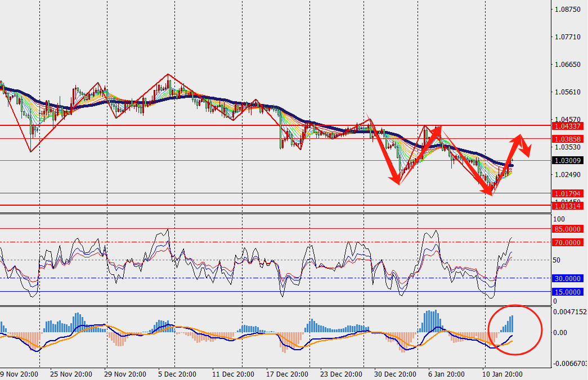This screenshot has height=380, width=588.
Task: Select the red 1.01794 support level label
Action: click(x=568, y=193)
